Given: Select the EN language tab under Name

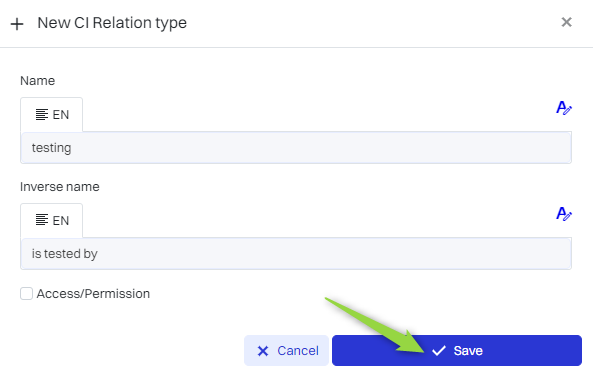Looking at the screenshot, I should tap(51, 115).
